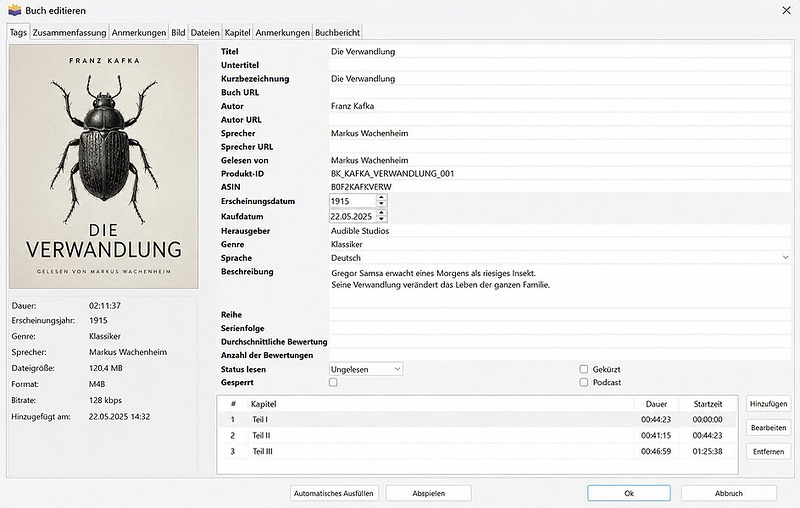Image resolution: width=800 pixels, height=508 pixels.
Task: Click Hinzugefügt am value 22.05.2025 14:32
Action: (119, 417)
